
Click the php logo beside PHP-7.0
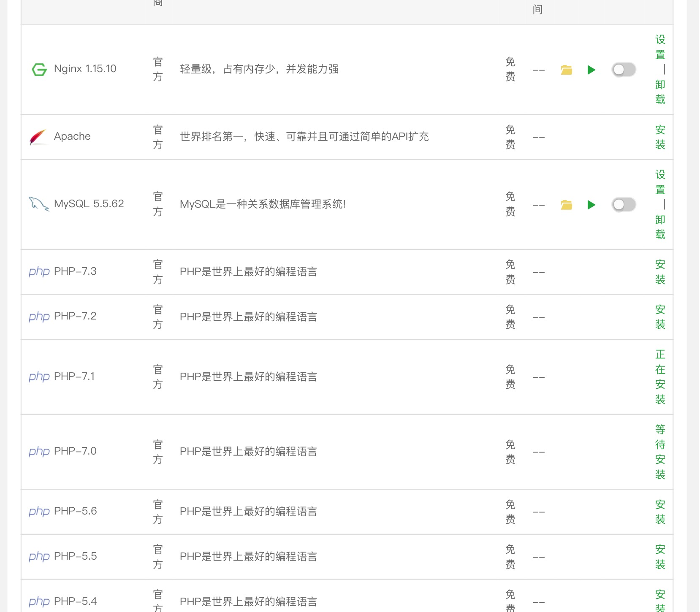pyautogui.click(x=39, y=452)
